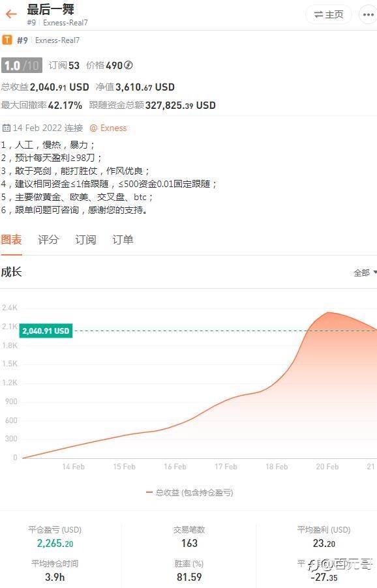Switch to the 评分 tab
The image size is (377, 588).
coord(48,240)
